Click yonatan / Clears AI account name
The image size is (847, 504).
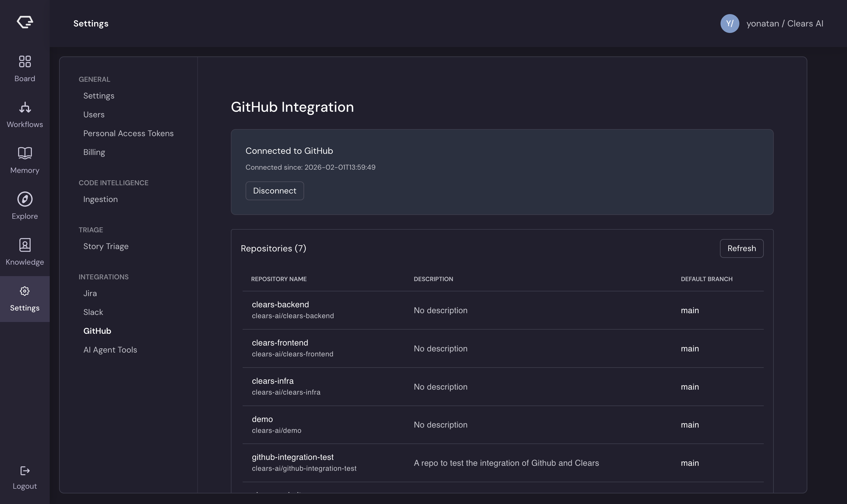(785, 24)
